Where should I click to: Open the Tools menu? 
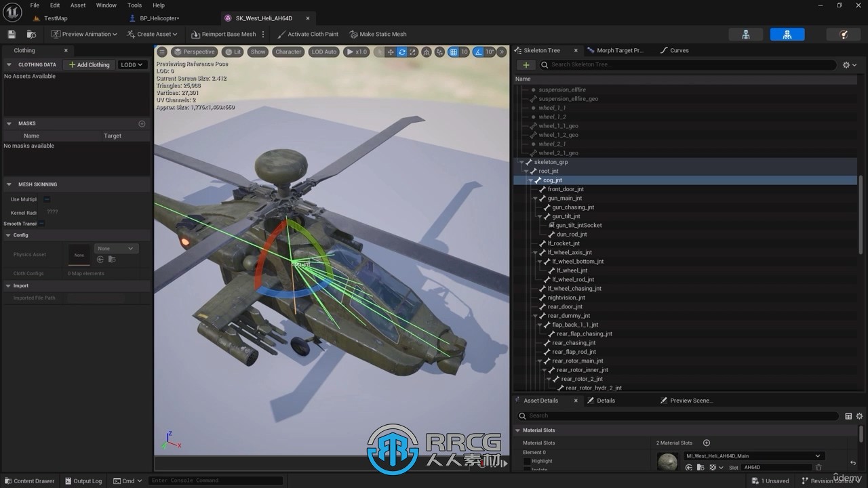tap(135, 5)
